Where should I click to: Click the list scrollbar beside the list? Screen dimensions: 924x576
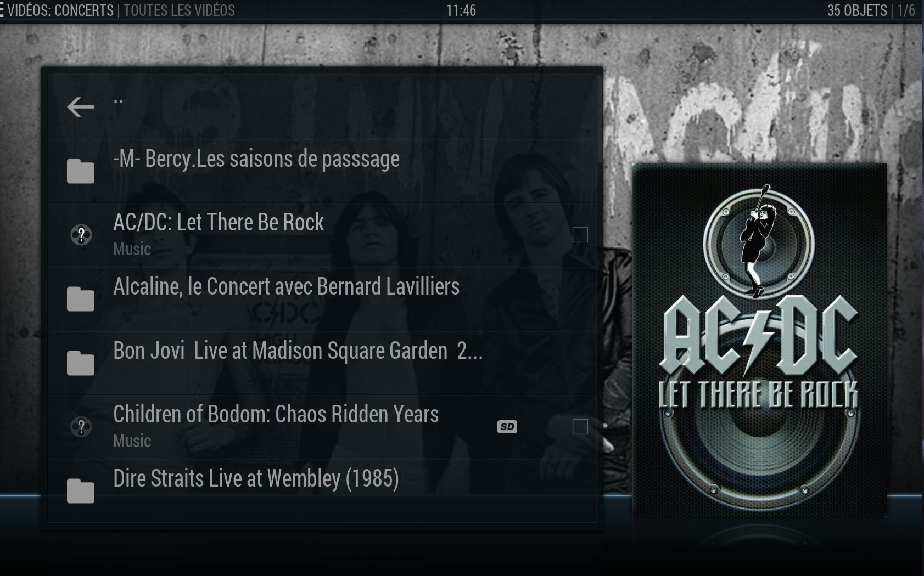pos(600,118)
